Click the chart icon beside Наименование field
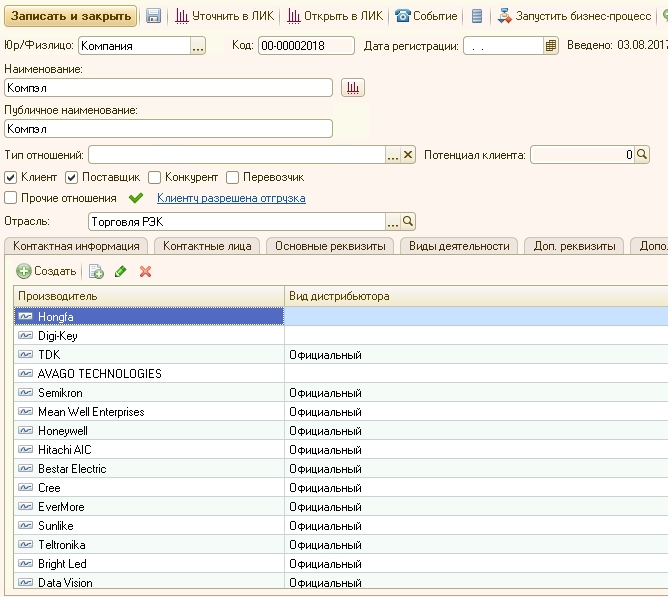Viewport: 668px width, 597px height. (x=353, y=88)
